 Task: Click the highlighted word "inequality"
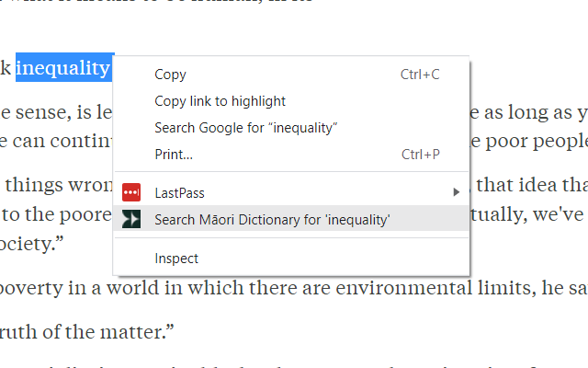coord(63,68)
